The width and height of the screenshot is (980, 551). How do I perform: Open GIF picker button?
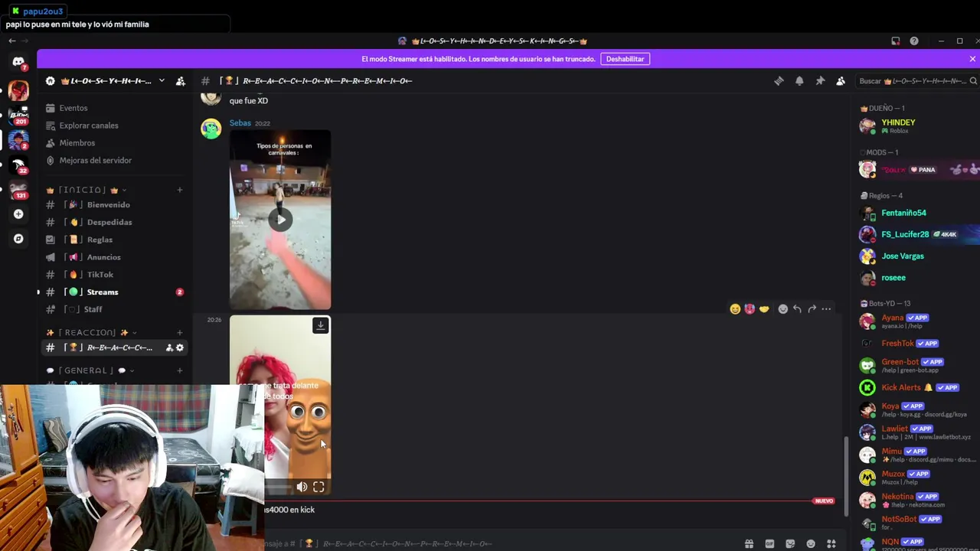point(769,544)
